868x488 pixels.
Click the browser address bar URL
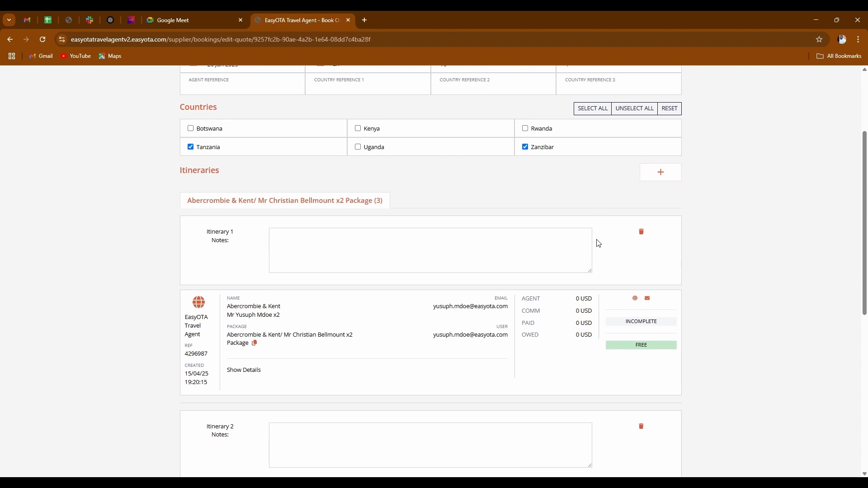click(221, 40)
